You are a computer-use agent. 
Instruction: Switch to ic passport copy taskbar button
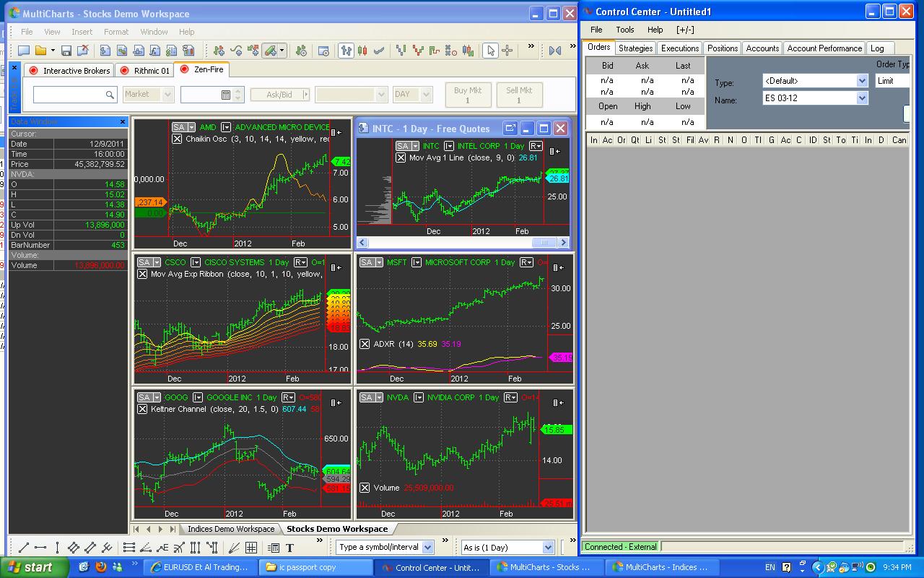(315, 567)
